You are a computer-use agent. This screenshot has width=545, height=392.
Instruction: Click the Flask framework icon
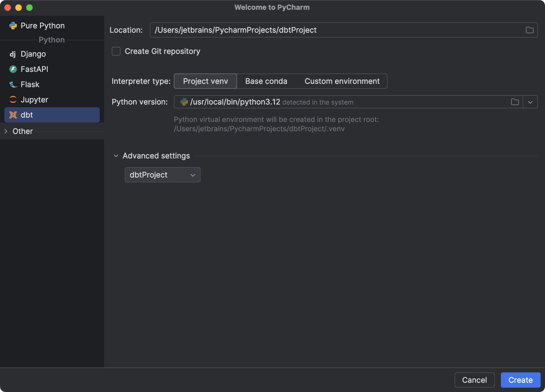(x=13, y=84)
